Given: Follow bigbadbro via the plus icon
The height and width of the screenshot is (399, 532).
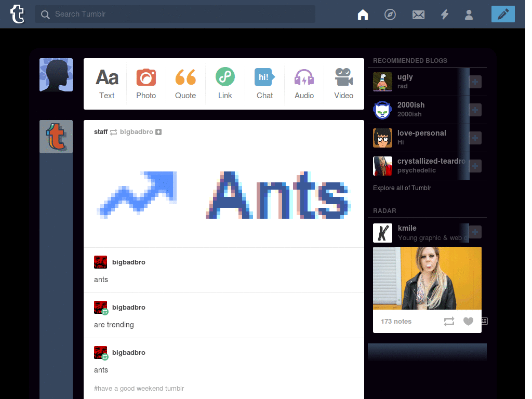Looking at the screenshot, I should click(158, 132).
